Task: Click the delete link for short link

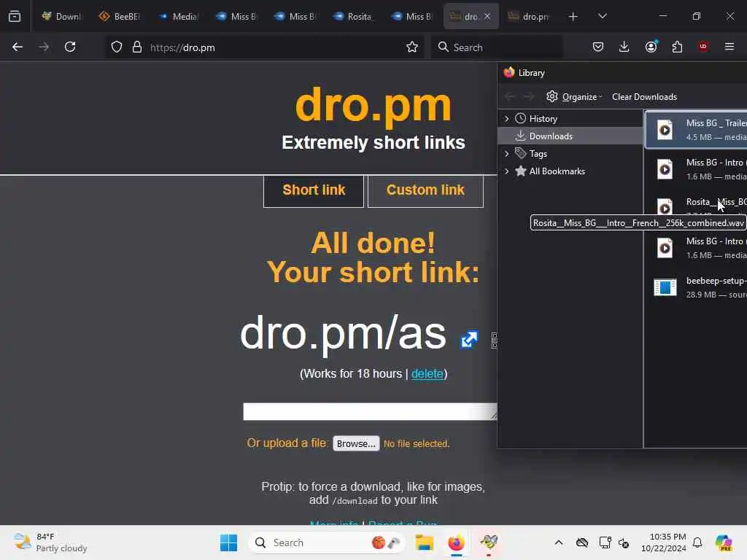Action: point(427,374)
